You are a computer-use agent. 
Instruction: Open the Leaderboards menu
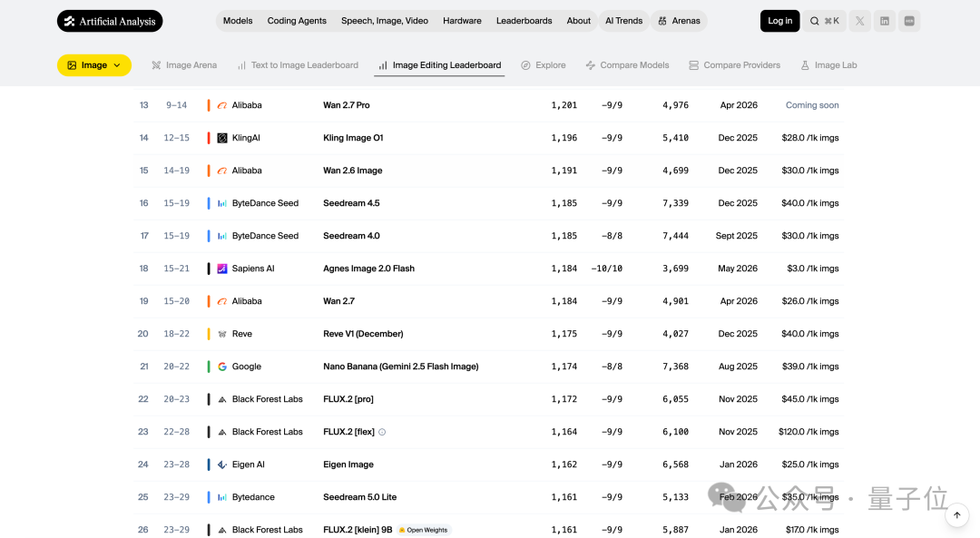pyautogui.click(x=524, y=21)
